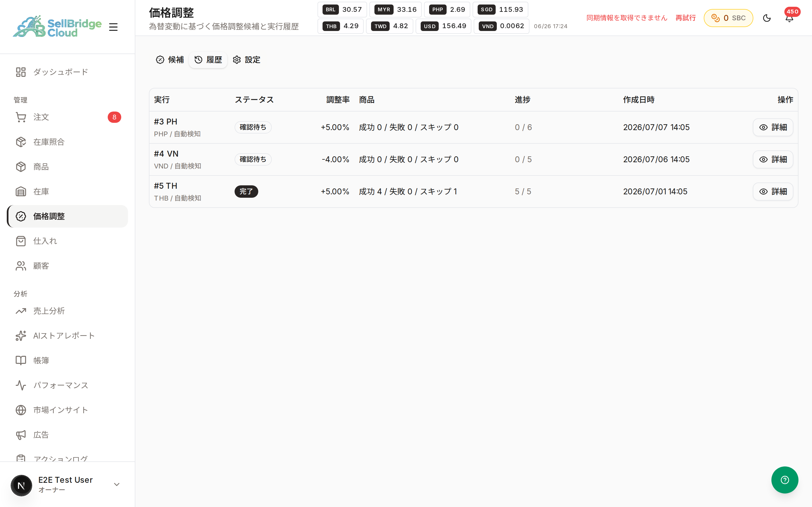Click the SBC coin balance badge

pyautogui.click(x=728, y=18)
